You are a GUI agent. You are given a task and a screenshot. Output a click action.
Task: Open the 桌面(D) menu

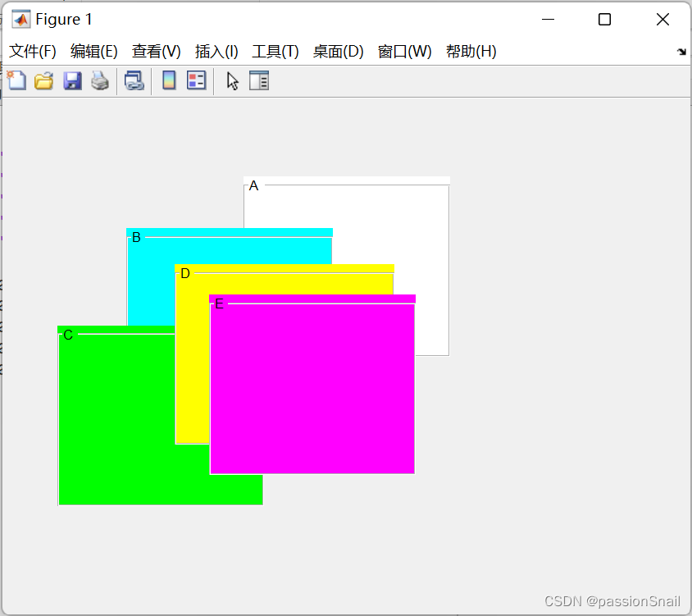tap(339, 51)
